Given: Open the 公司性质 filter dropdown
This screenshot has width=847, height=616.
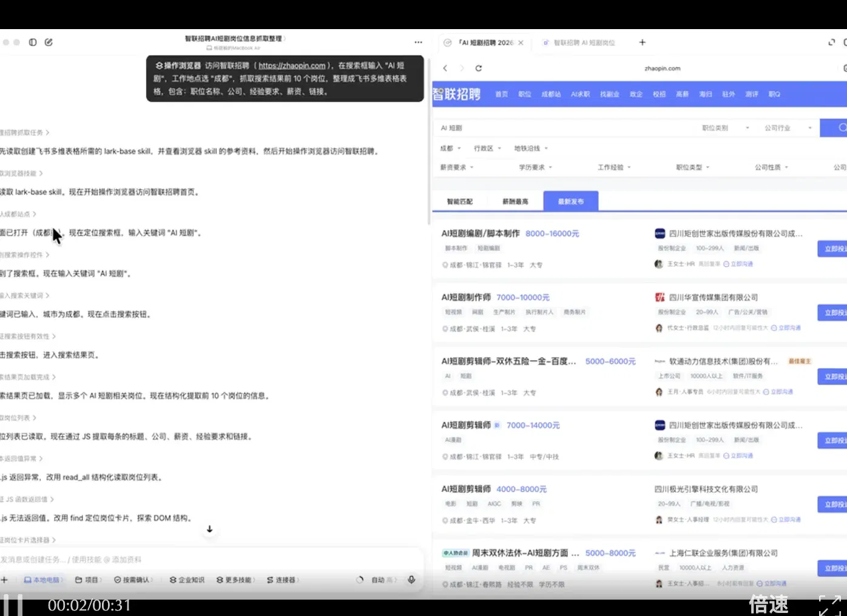Looking at the screenshot, I should (x=771, y=167).
